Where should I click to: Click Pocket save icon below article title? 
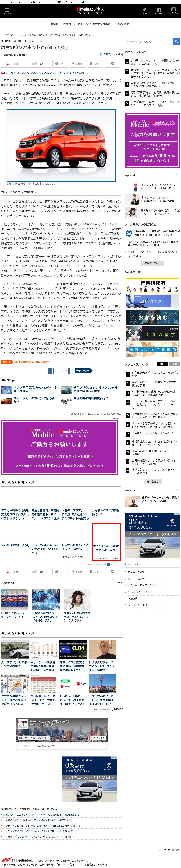(x=112, y=63)
